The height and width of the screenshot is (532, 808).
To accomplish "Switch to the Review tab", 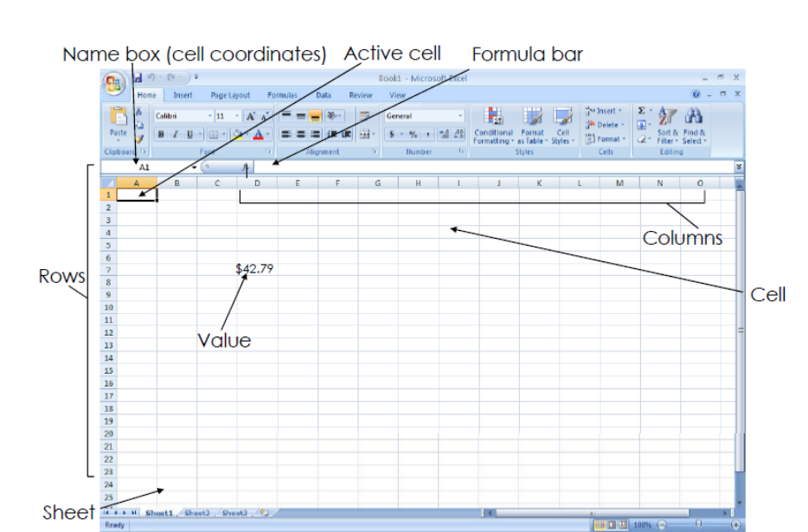I will pyautogui.click(x=360, y=95).
